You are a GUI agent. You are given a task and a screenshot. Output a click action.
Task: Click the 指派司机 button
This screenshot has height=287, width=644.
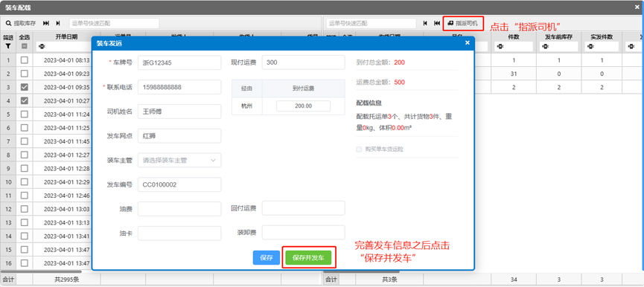pos(463,23)
